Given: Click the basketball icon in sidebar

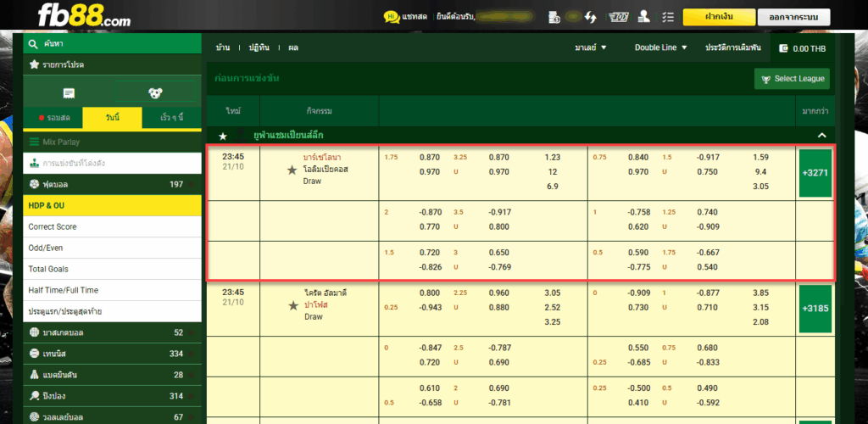Looking at the screenshot, I should 34,332.
